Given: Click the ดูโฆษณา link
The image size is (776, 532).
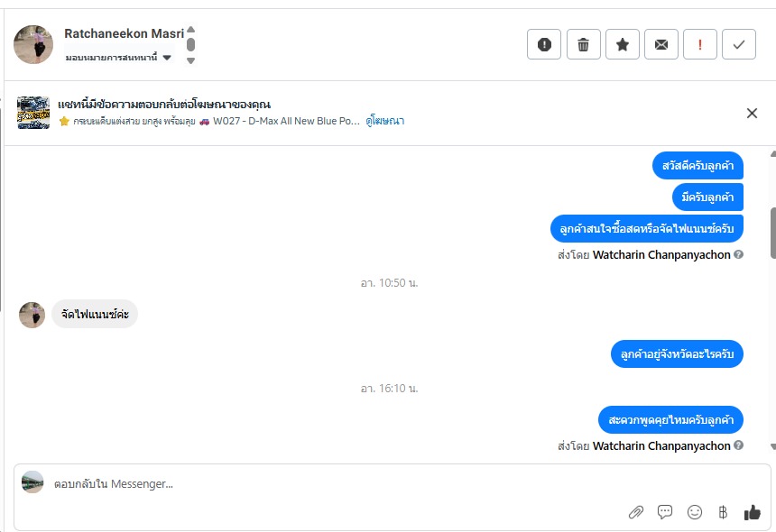Looking at the screenshot, I should 385,121.
